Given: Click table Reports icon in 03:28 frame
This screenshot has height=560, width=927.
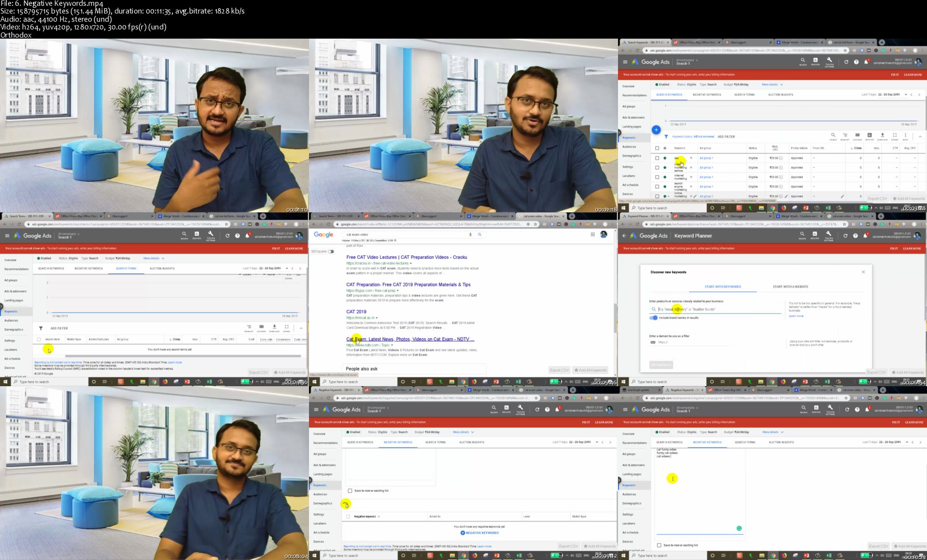Looking at the screenshot, I should (x=870, y=136).
